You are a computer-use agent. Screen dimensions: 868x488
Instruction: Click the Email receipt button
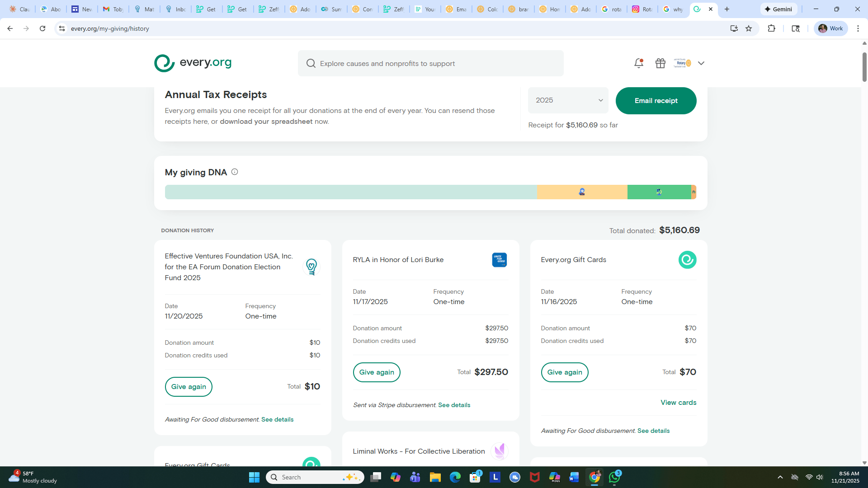click(656, 101)
